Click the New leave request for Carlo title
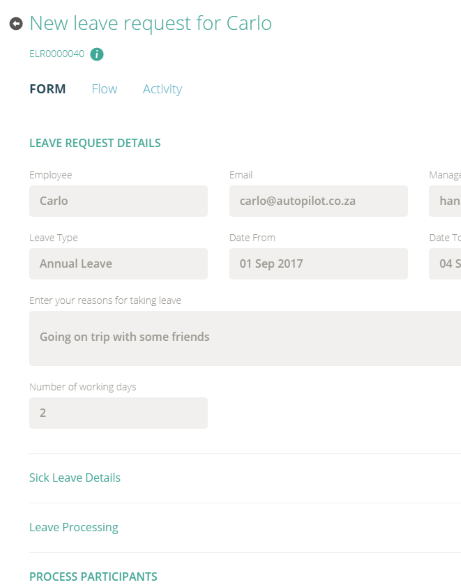The height and width of the screenshot is (585, 461). [x=151, y=24]
